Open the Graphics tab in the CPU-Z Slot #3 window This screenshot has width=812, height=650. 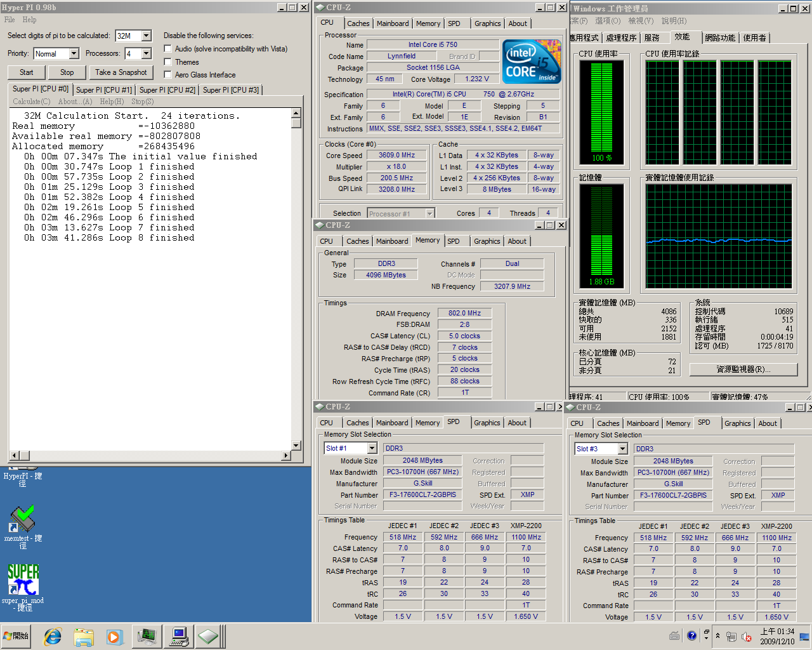click(738, 423)
